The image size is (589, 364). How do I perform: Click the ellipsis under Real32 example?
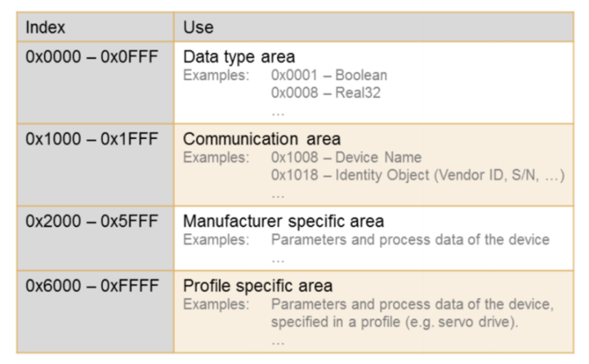pyautogui.click(x=278, y=110)
